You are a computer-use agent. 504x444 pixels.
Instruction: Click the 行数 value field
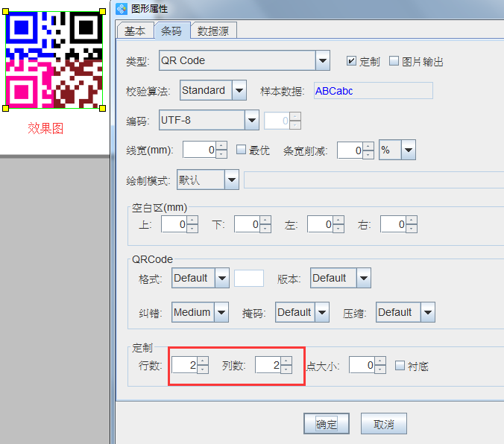(184, 365)
